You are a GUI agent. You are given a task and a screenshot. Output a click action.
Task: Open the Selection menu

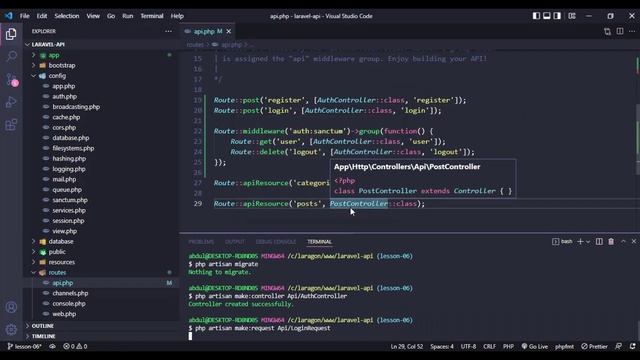click(x=67, y=16)
